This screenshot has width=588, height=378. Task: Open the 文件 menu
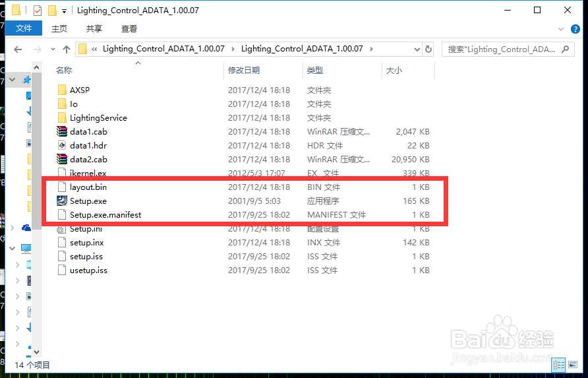click(24, 28)
